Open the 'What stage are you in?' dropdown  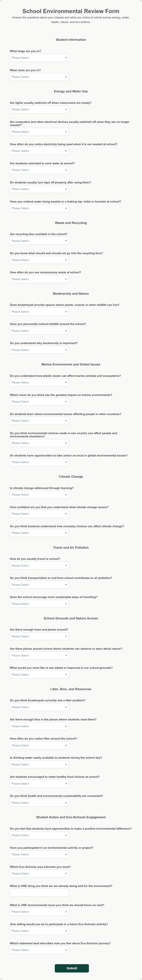[x=39, y=58]
